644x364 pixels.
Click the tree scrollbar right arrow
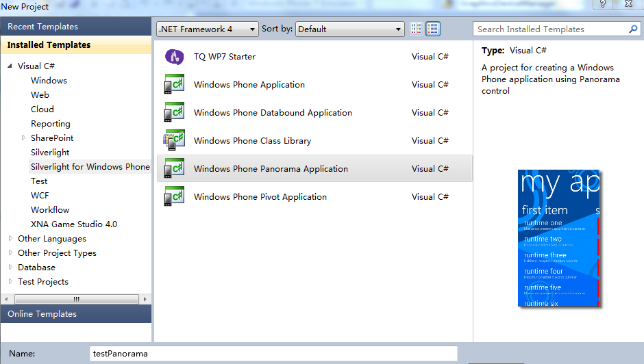click(x=145, y=299)
